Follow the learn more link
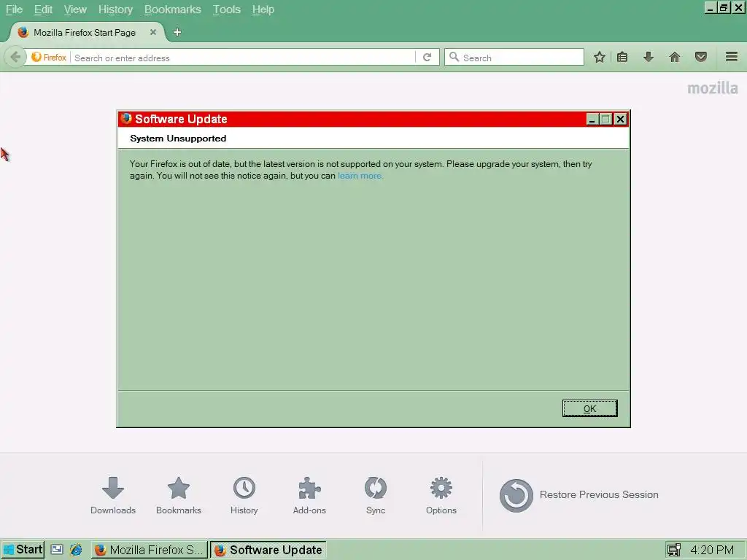The width and height of the screenshot is (747, 560). tap(360, 176)
